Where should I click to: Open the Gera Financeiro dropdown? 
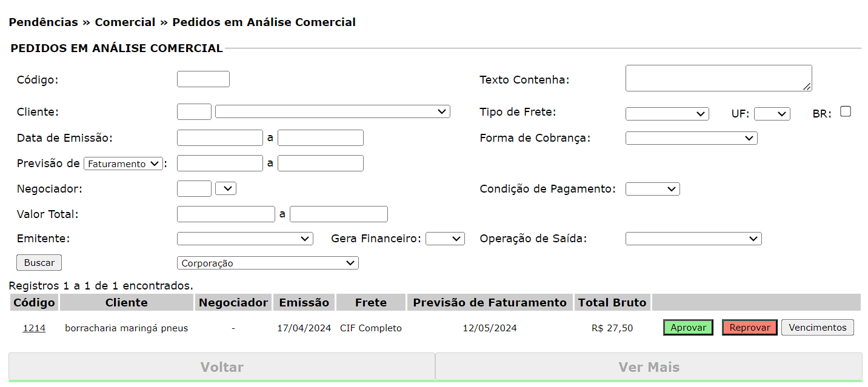445,239
